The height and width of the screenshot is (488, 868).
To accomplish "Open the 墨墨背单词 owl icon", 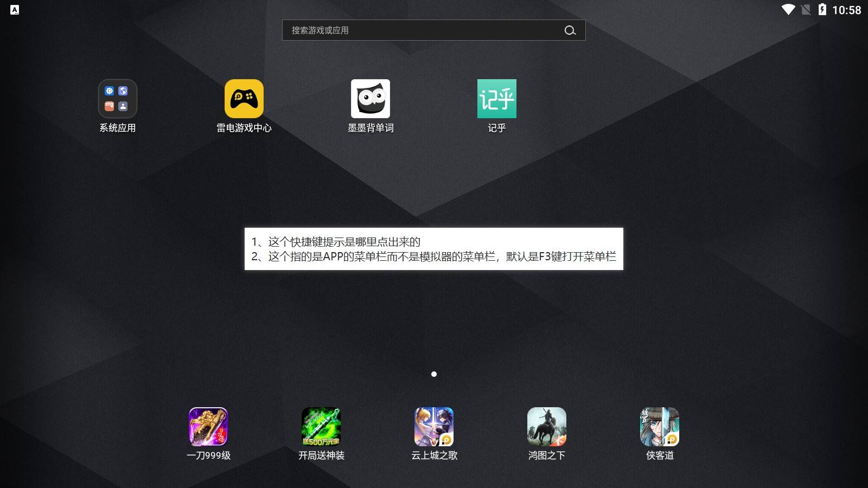I will pyautogui.click(x=371, y=99).
